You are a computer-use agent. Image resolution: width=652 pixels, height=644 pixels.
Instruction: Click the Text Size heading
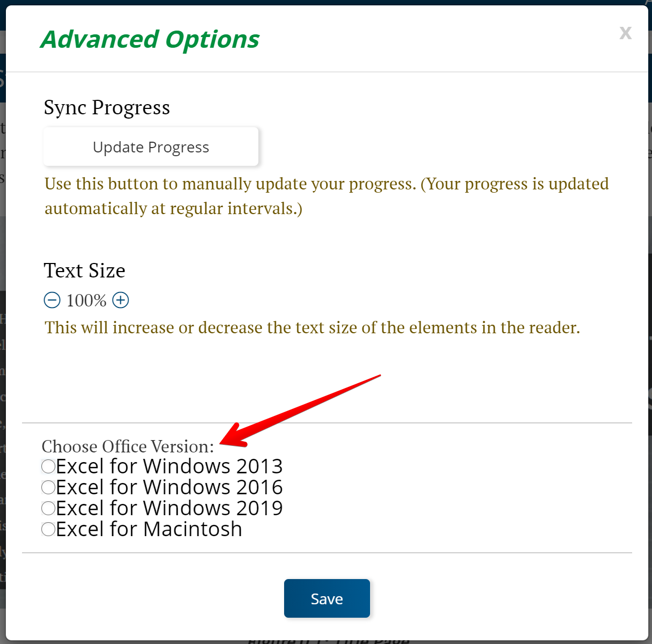point(84,270)
